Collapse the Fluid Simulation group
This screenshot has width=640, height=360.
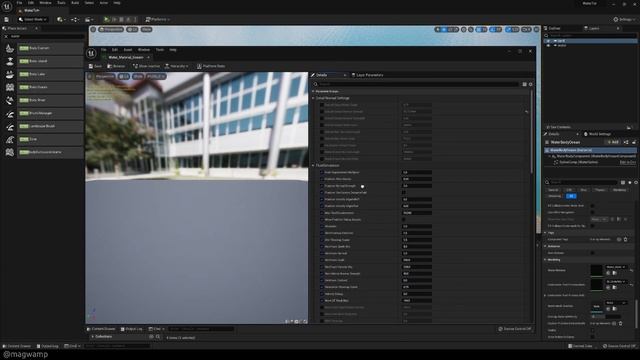coord(313,165)
